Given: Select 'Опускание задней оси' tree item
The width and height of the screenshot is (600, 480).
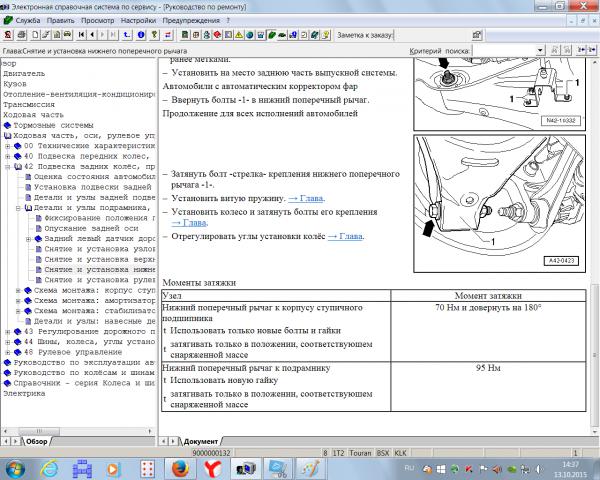Looking at the screenshot, I should 91,229.
